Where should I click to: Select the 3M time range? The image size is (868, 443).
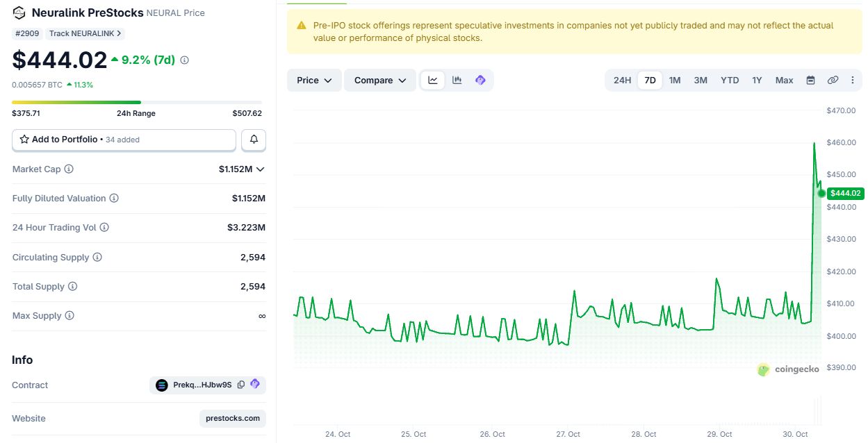coord(701,81)
